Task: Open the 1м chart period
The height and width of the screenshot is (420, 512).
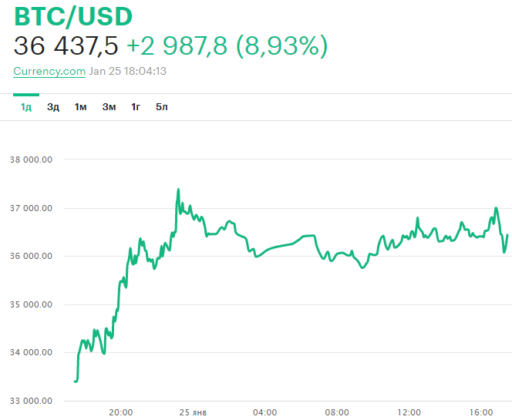Action: [81, 106]
